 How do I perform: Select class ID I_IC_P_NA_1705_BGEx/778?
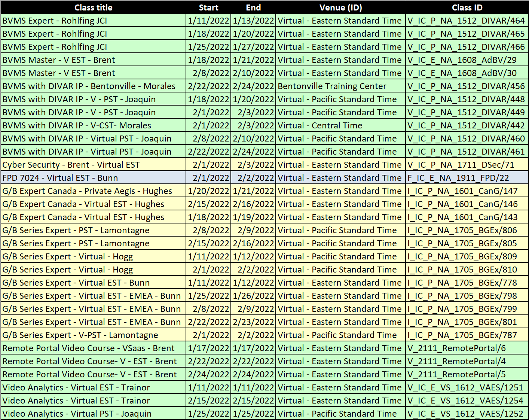pos(467,283)
